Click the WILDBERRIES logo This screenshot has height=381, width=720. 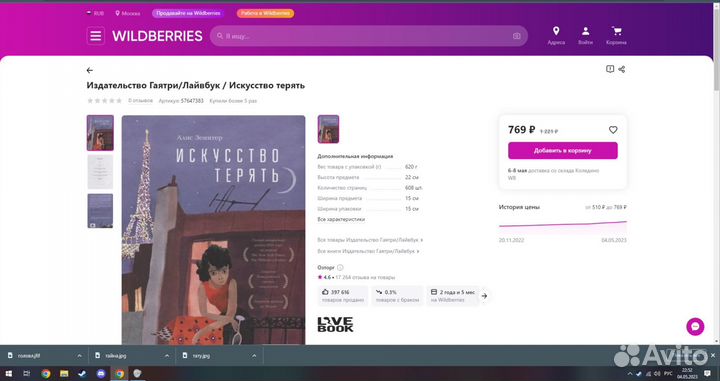pyautogui.click(x=157, y=36)
